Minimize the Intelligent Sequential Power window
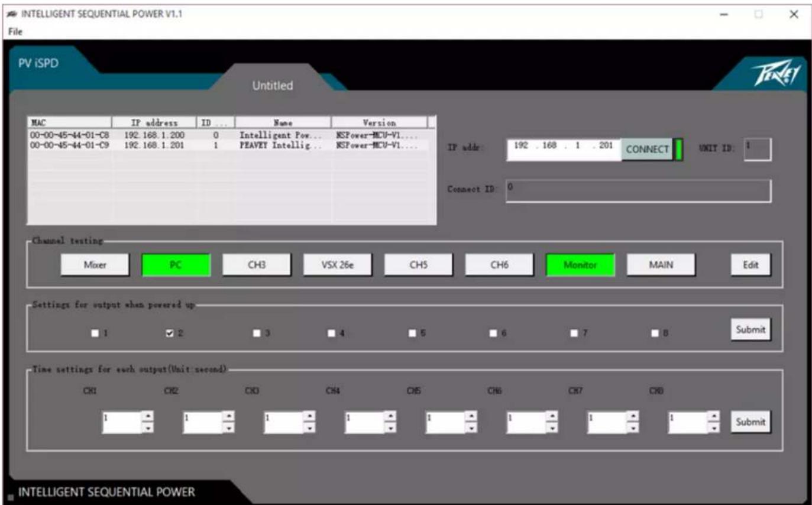This screenshot has width=812, height=505. coord(724,15)
